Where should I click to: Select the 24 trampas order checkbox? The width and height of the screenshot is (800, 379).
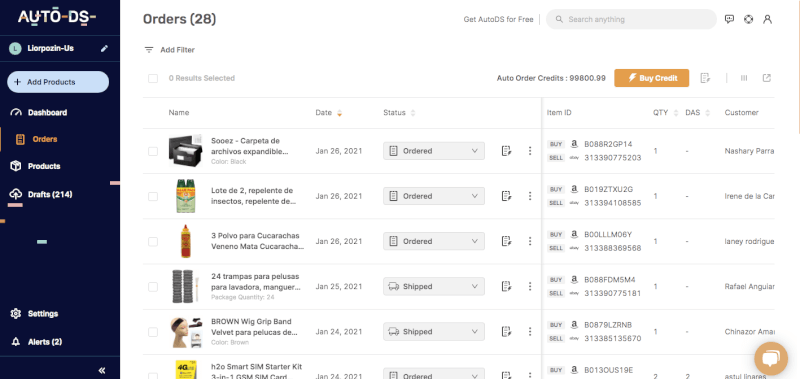click(x=153, y=287)
